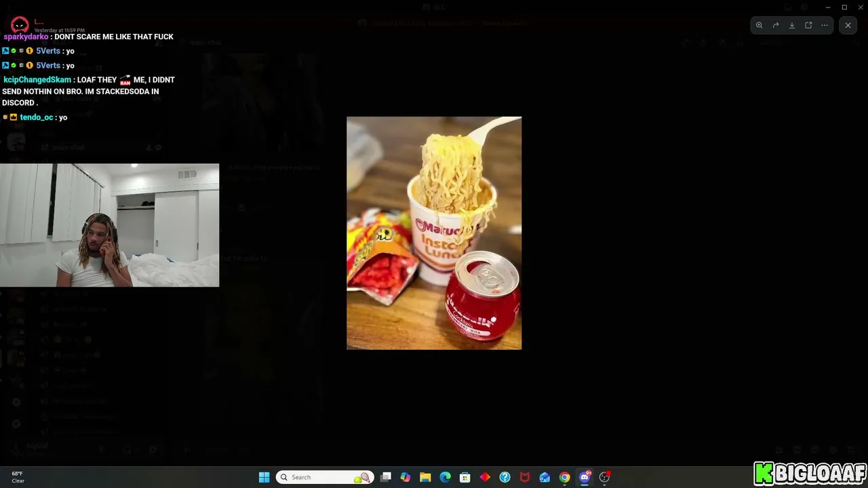The image size is (868, 488).
Task: Click the taskbar Search box
Action: 325,477
